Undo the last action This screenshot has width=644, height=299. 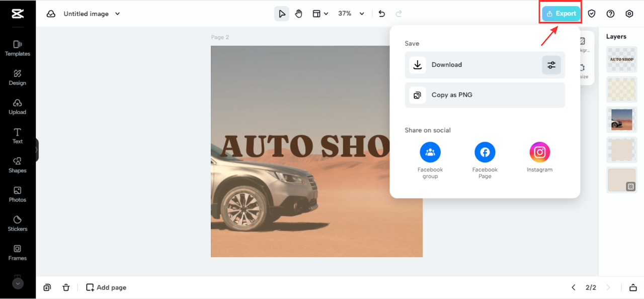381,14
